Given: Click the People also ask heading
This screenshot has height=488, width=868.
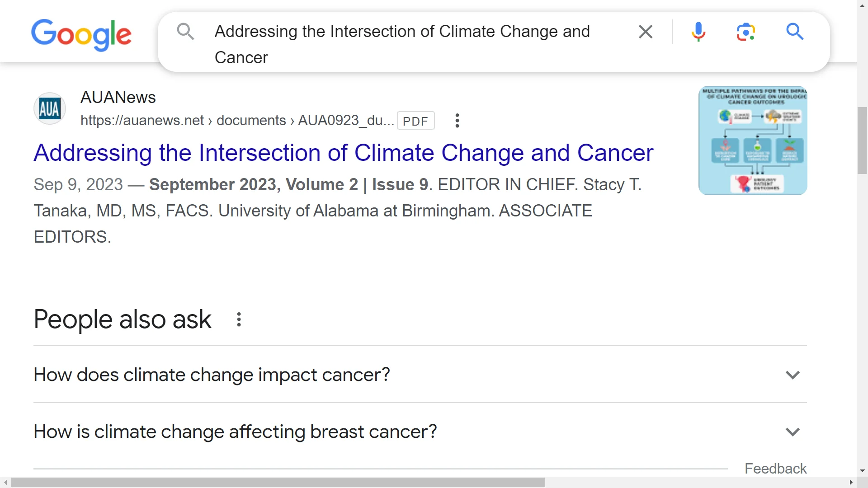Looking at the screenshot, I should [x=123, y=319].
